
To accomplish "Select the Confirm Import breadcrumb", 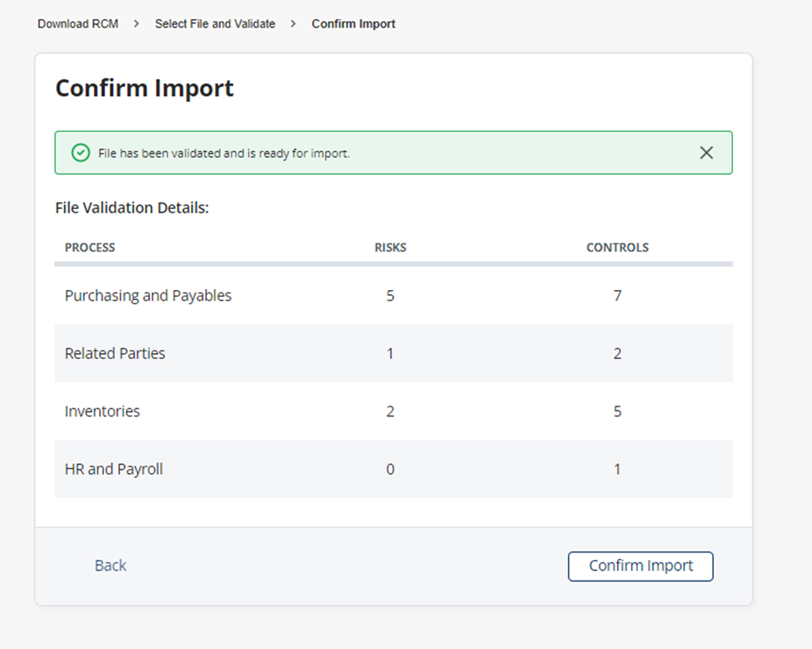I will pos(353,24).
